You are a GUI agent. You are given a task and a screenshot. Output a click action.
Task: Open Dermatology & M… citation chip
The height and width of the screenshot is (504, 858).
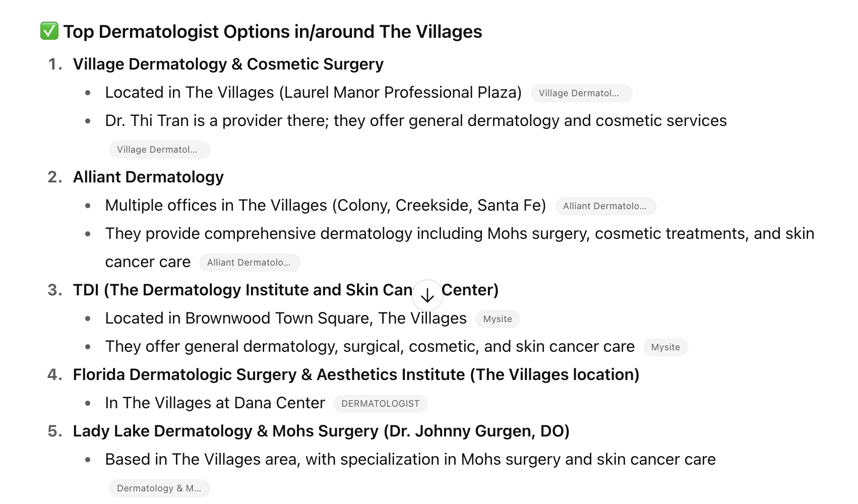tap(159, 488)
